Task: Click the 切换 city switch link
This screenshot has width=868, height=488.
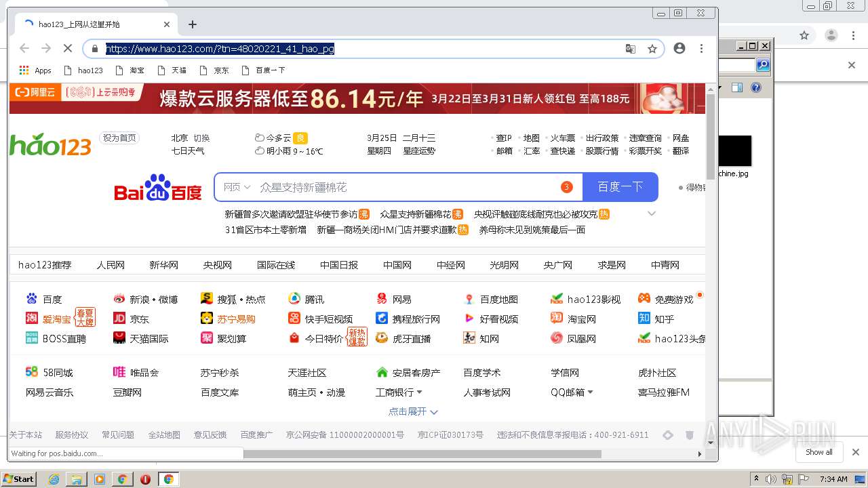Action: tap(202, 138)
